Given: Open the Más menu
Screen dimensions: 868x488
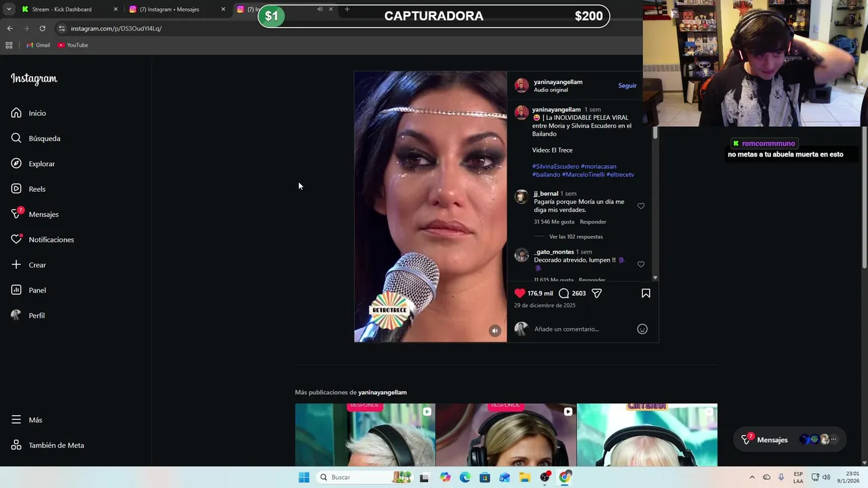Looking at the screenshot, I should point(26,420).
